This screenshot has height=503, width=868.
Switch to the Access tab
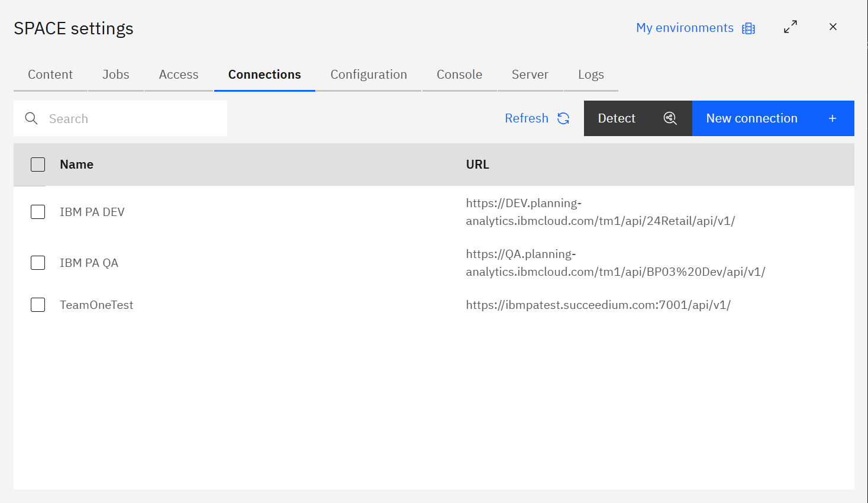pos(178,75)
